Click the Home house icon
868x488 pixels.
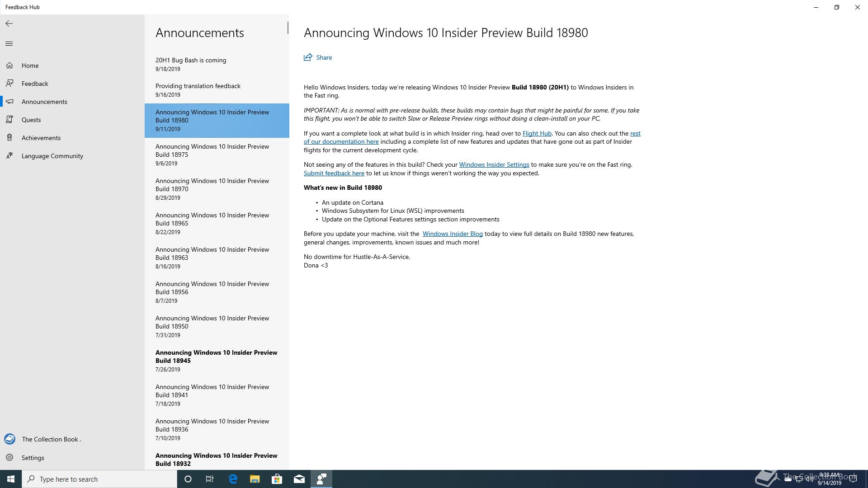(x=9, y=66)
